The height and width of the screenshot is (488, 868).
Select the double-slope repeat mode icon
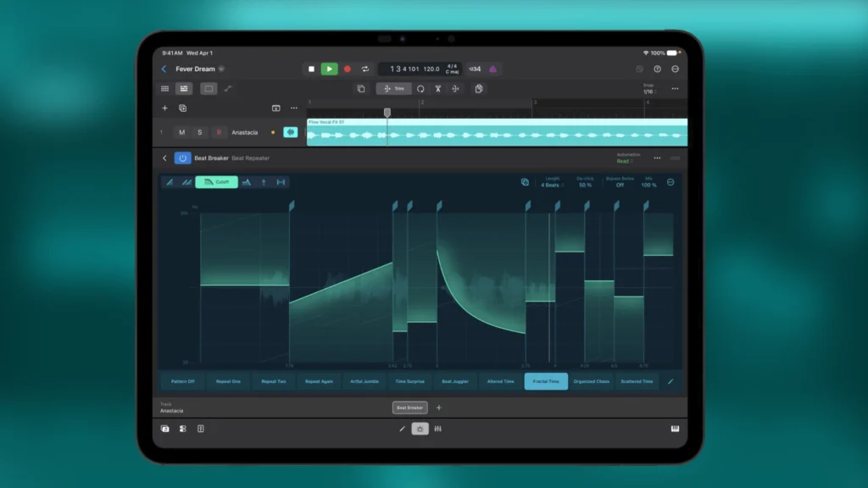(186, 182)
